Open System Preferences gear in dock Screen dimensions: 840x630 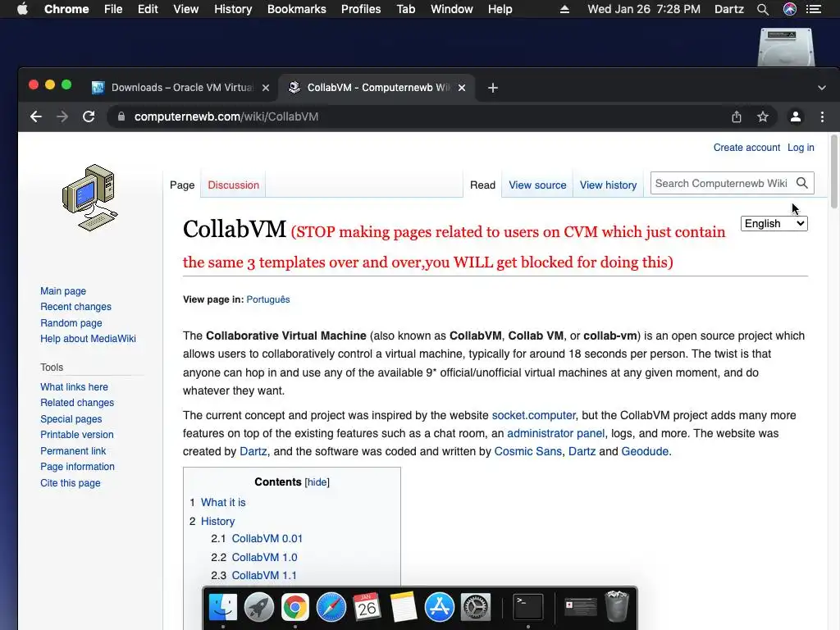[x=476, y=607]
